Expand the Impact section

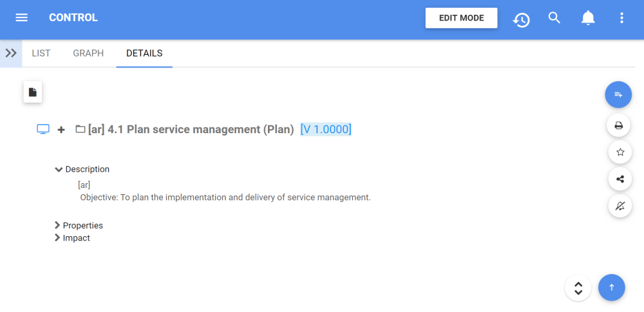click(58, 238)
